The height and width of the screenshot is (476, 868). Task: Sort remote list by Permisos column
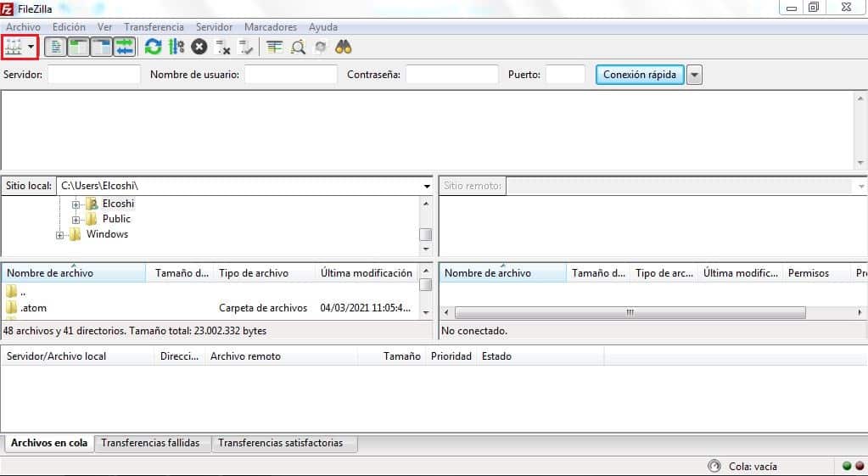click(817, 273)
